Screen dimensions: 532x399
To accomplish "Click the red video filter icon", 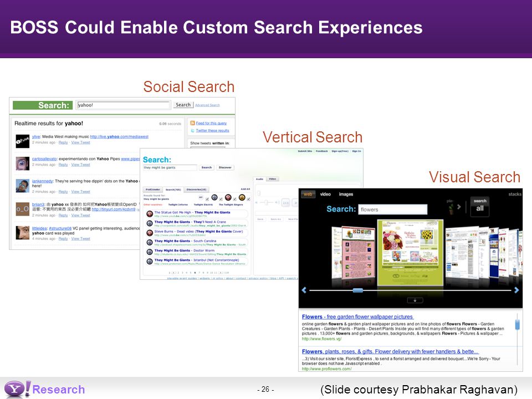I will (x=228, y=197).
